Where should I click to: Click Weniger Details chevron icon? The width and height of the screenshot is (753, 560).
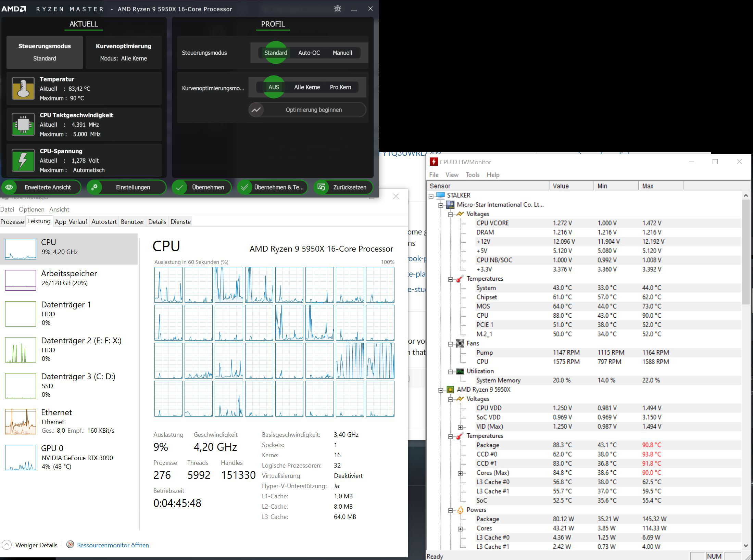click(7, 545)
